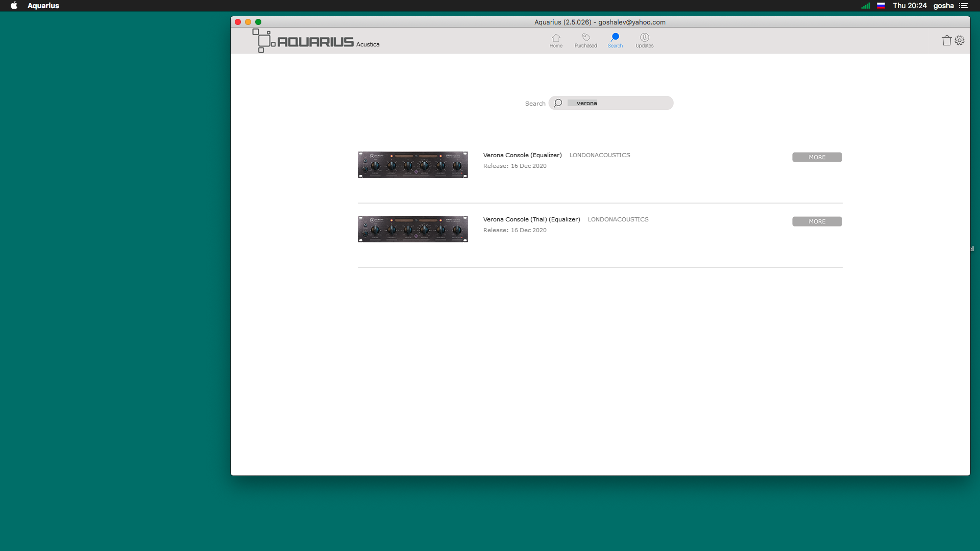Click the input language flag in menu bar
The height and width of the screenshot is (551, 980).
point(881,6)
